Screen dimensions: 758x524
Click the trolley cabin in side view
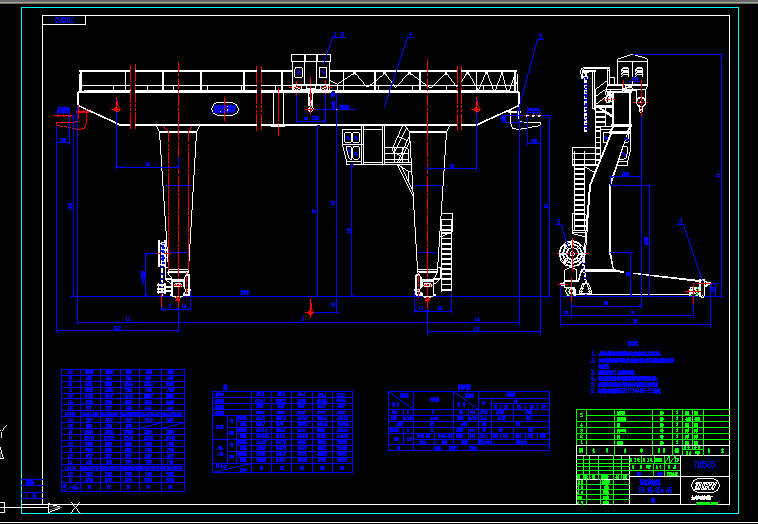(x=633, y=70)
